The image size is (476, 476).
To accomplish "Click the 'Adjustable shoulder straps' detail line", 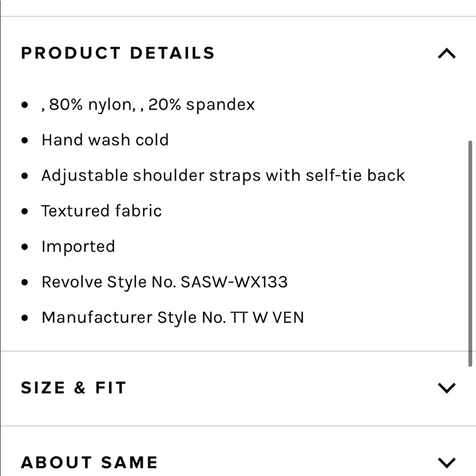I will pos(223,175).
